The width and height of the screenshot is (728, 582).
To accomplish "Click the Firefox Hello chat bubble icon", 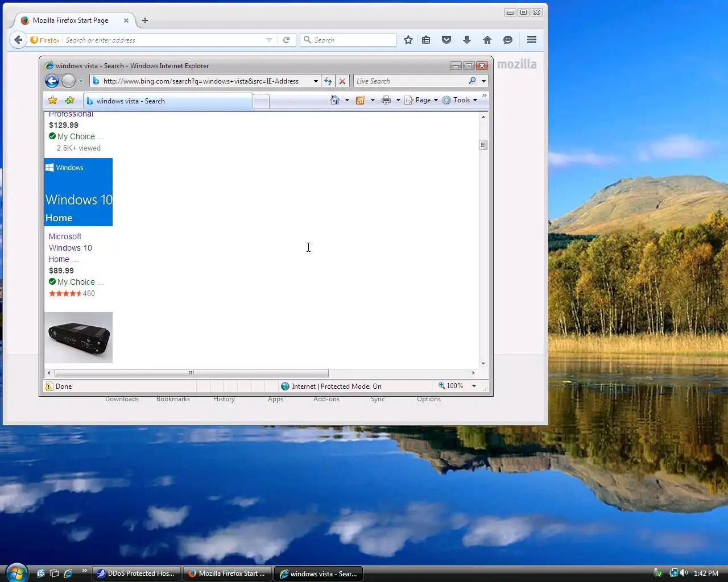I will click(508, 40).
